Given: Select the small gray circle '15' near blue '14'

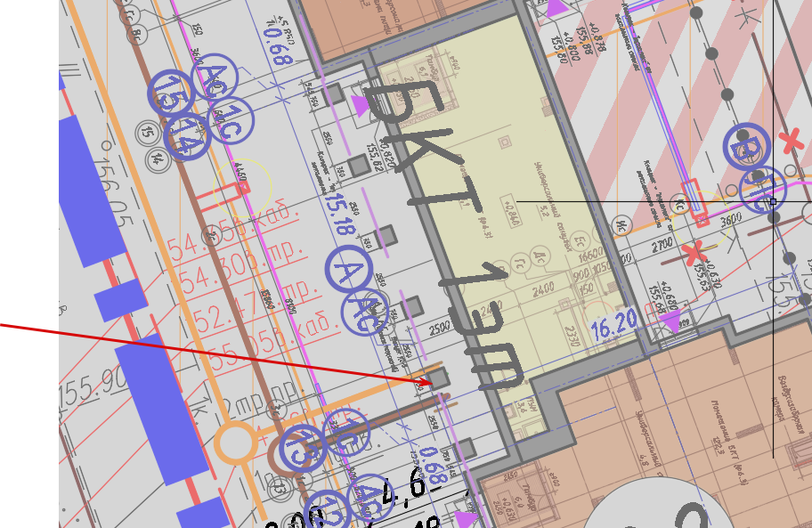Looking at the screenshot, I should tap(147, 133).
